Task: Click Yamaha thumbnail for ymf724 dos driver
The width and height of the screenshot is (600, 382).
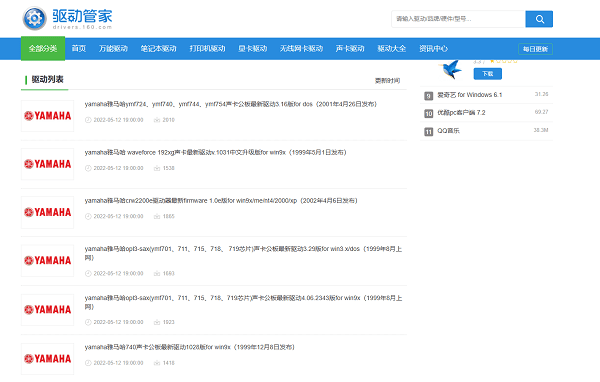Action: pyautogui.click(x=47, y=116)
